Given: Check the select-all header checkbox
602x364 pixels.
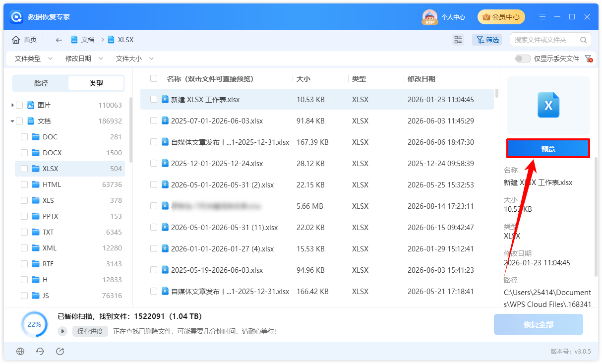Looking at the screenshot, I should (154, 78).
